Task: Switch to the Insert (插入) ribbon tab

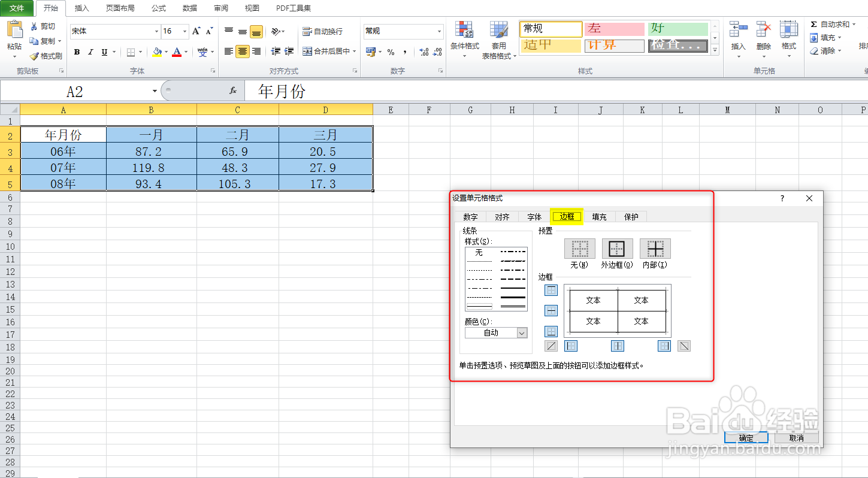Action: 82,8
